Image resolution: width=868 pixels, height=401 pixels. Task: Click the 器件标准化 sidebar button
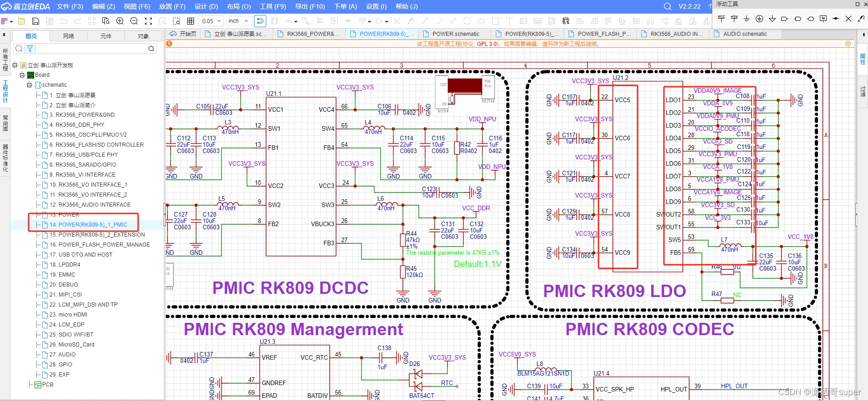[x=5, y=158]
